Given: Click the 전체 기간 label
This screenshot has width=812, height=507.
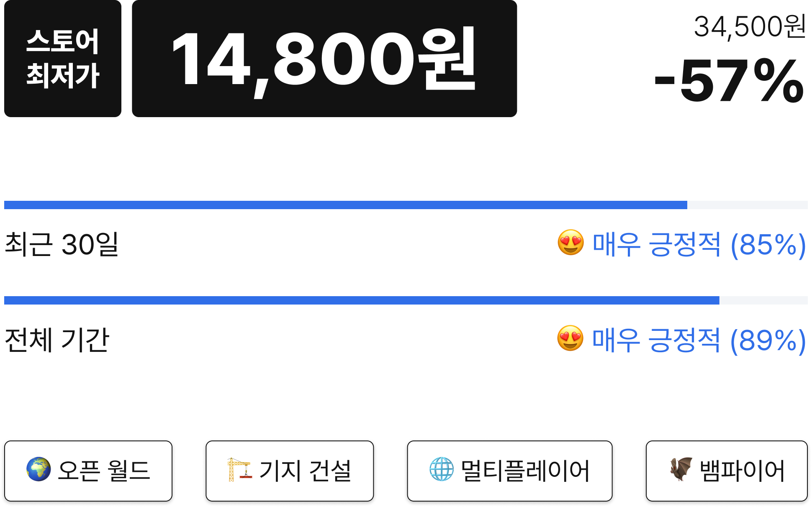Looking at the screenshot, I should 57,340.
